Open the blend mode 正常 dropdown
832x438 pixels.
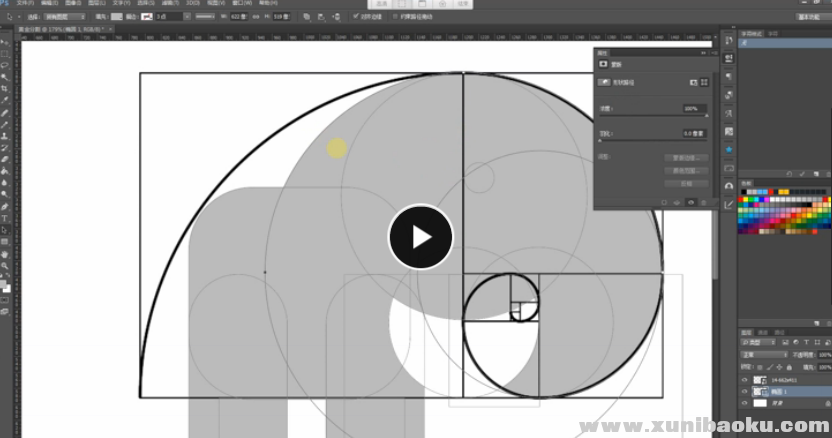764,354
